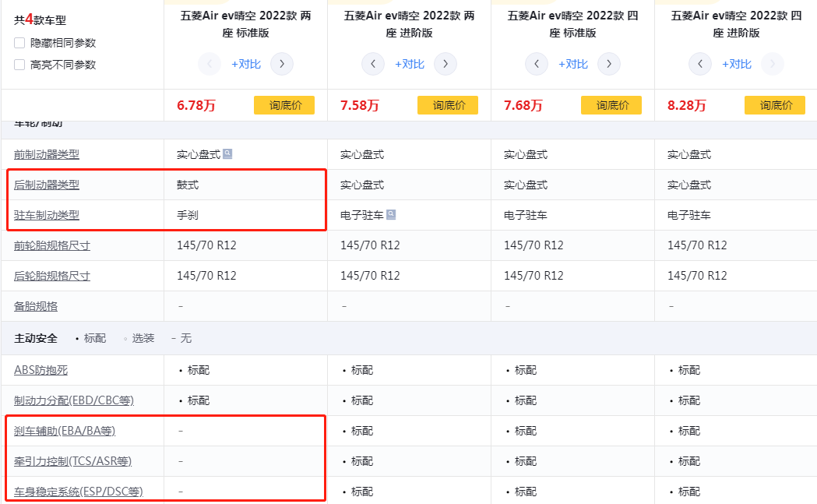This screenshot has width=817, height=504.
Task: Open the 车身稳定系统(ESP/DSC等) link
Action: coord(78,492)
